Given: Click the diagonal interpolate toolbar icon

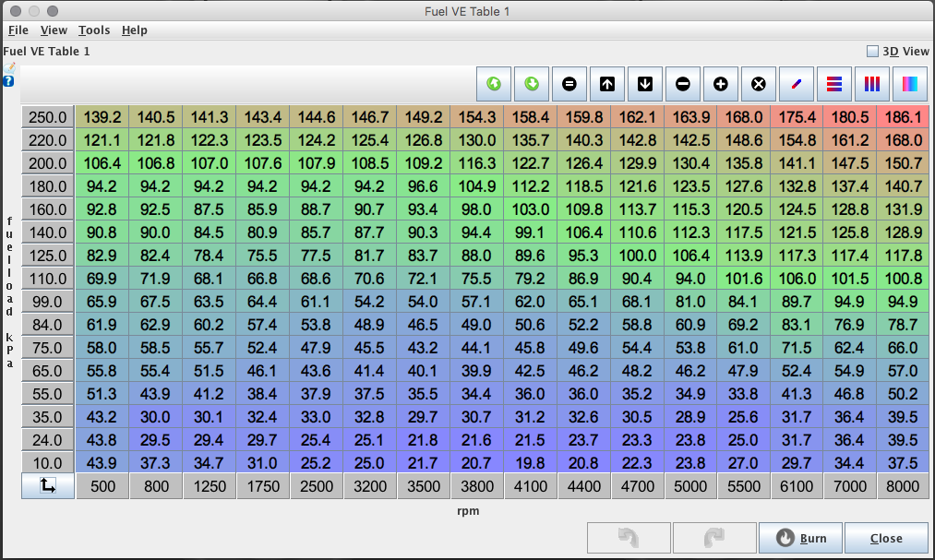Looking at the screenshot, I should coord(797,84).
